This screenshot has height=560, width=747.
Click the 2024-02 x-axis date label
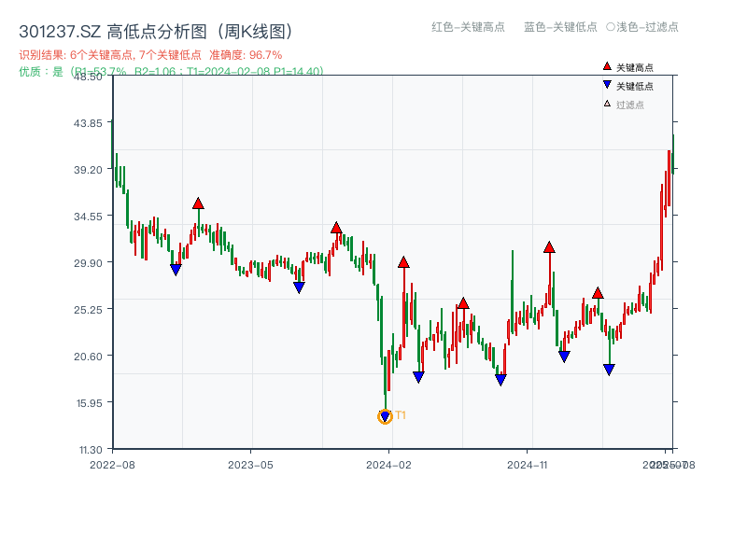389,464
